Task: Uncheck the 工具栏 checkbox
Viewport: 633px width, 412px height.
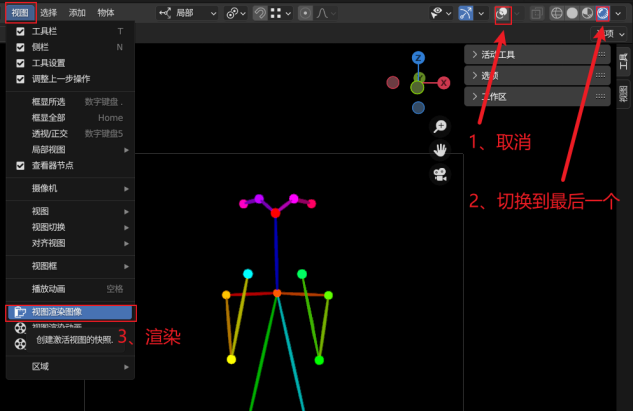Action: (x=20, y=31)
